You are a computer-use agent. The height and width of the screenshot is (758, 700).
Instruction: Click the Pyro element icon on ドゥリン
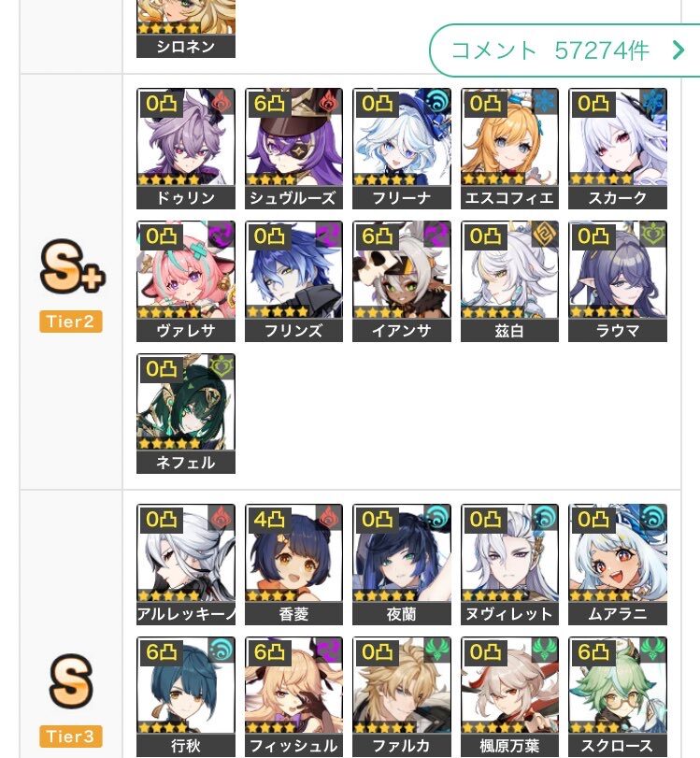coord(221,101)
